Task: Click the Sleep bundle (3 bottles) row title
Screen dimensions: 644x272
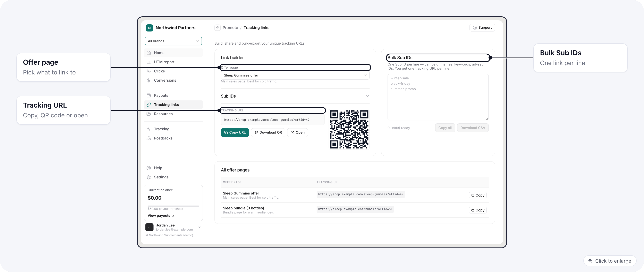Action: pyautogui.click(x=243, y=208)
